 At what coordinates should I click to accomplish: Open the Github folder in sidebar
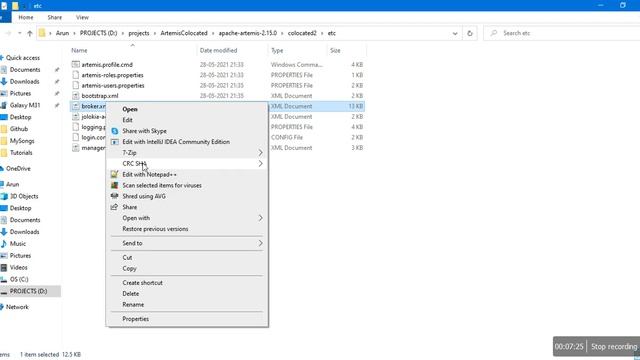pyautogui.click(x=19, y=129)
